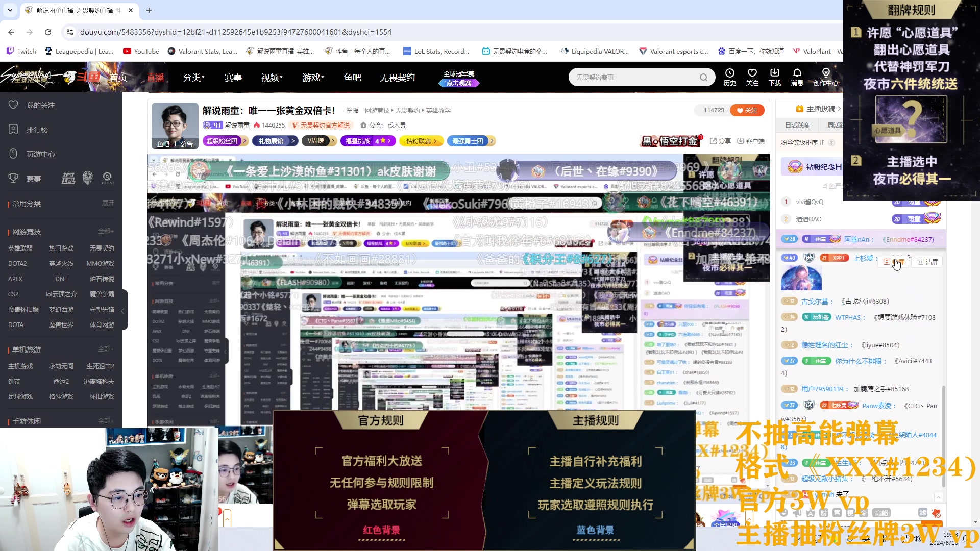
Task: Select 鱼吧 in the top navigation menu
Action: point(352,77)
